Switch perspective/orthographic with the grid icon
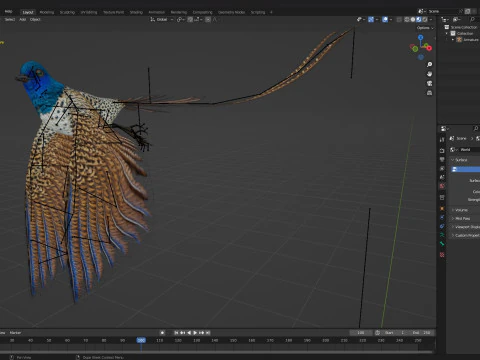Image resolution: width=480 pixels, height=360 pixels. 429,93
